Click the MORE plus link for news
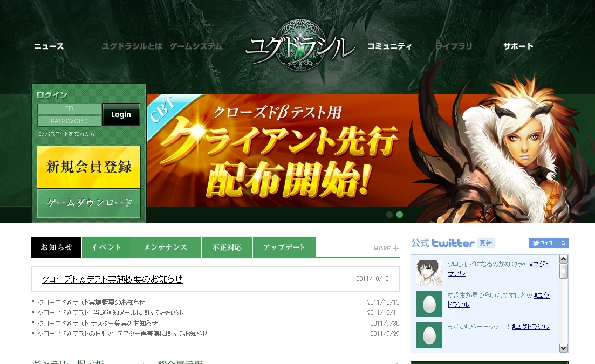The width and height of the screenshot is (595, 364). [386, 248]
